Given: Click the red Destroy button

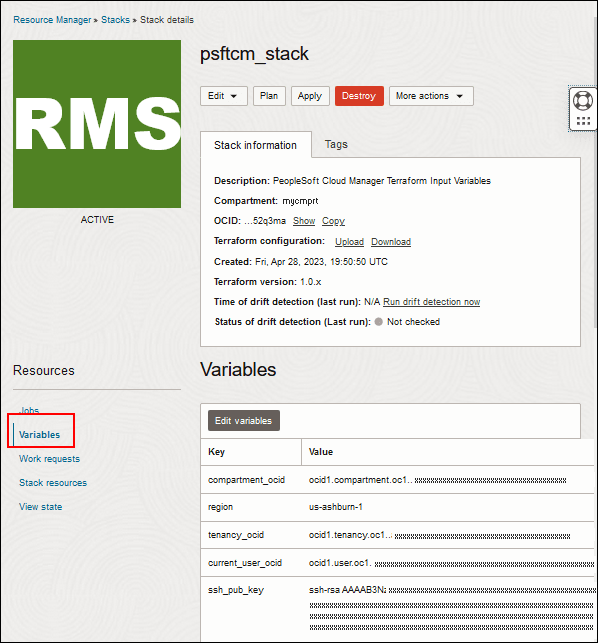Looking at the screenshot, I should click(359, 96).
